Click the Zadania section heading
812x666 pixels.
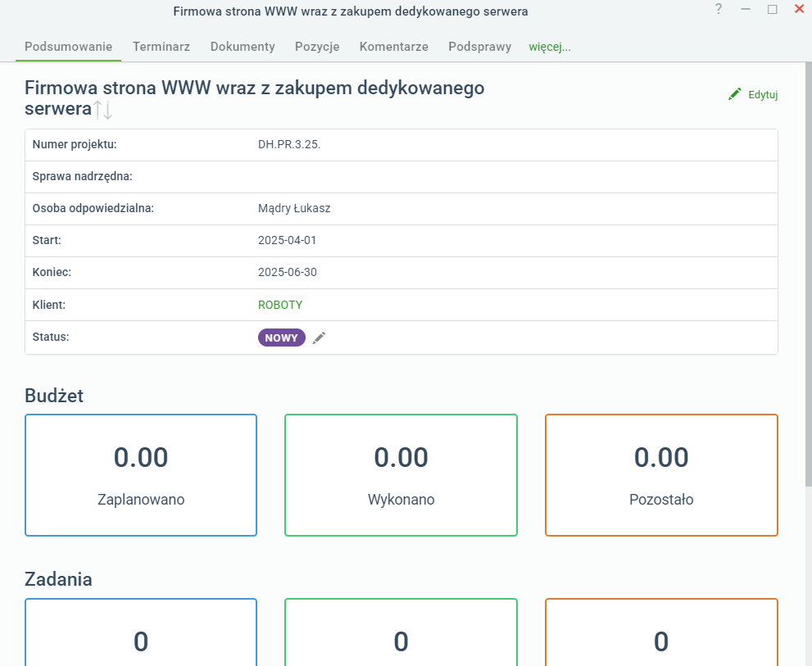58,579
